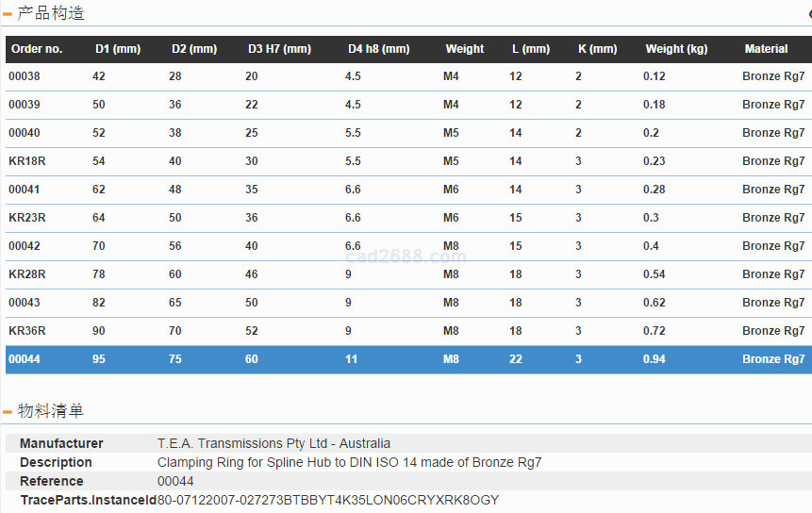Click the D1 (mm) column header
Screen dimensions: 812x513
pyautogui.click(x=118, y=49)
